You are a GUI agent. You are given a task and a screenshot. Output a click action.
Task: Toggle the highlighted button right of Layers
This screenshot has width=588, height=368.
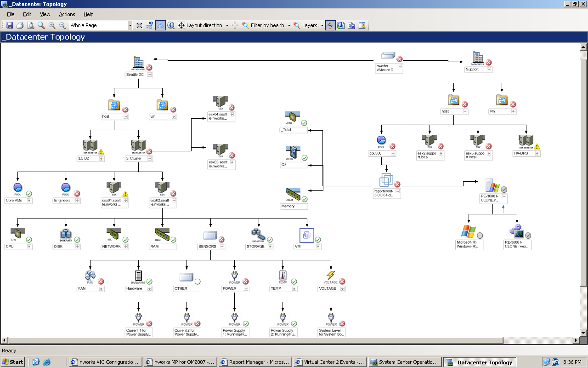pos(330,25)
